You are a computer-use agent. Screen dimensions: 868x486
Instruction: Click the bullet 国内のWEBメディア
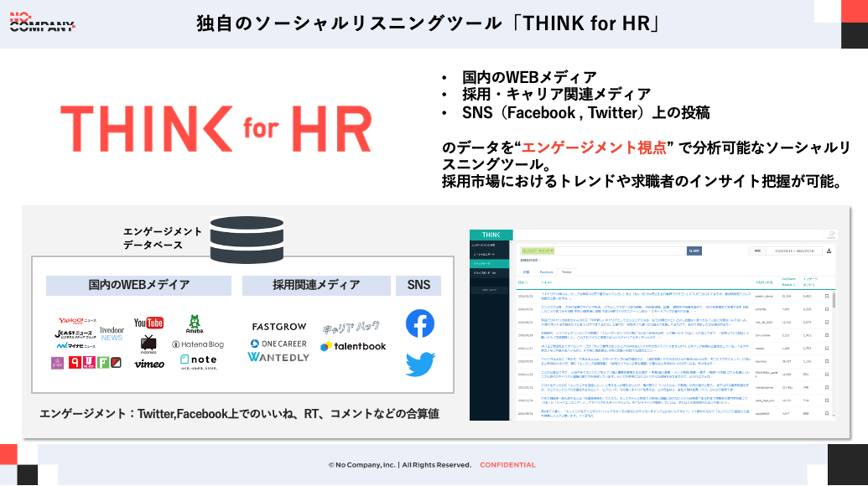[x=530, y=77]
